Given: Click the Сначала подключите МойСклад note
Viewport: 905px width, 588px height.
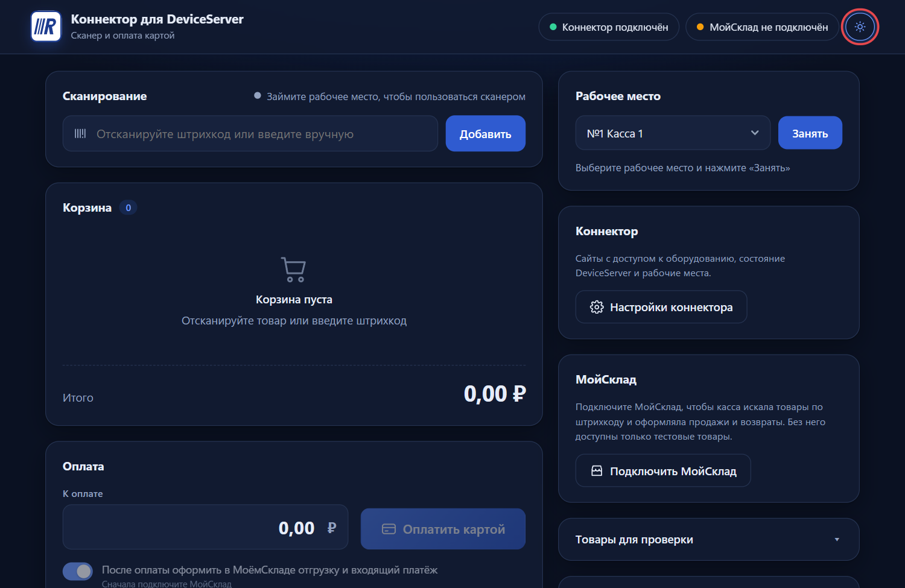Looking at the screenshot, I should point(167,584).
